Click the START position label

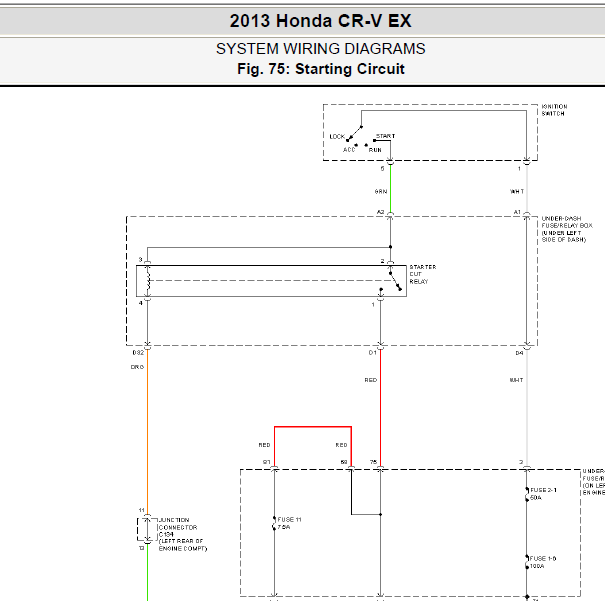[385, 136]
